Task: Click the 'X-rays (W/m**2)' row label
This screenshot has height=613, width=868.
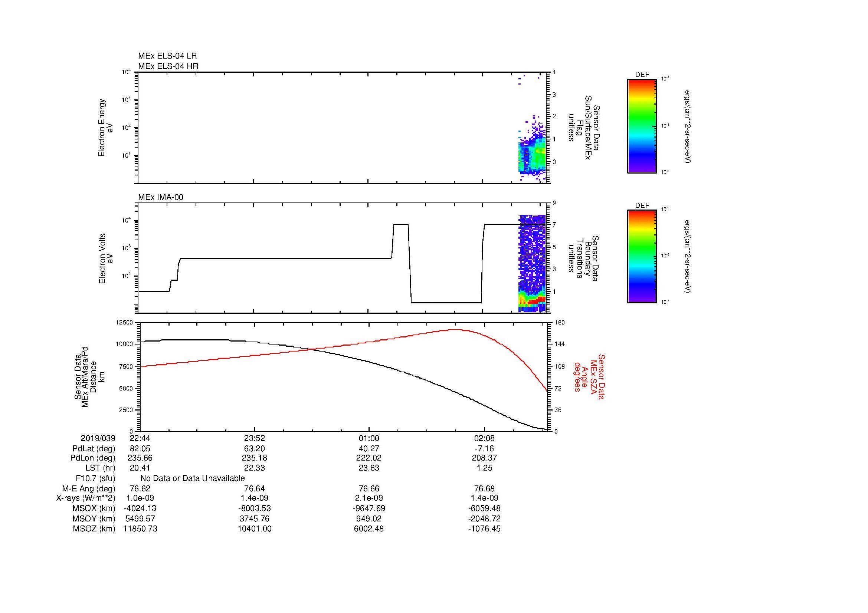Action: click(85, 498)
